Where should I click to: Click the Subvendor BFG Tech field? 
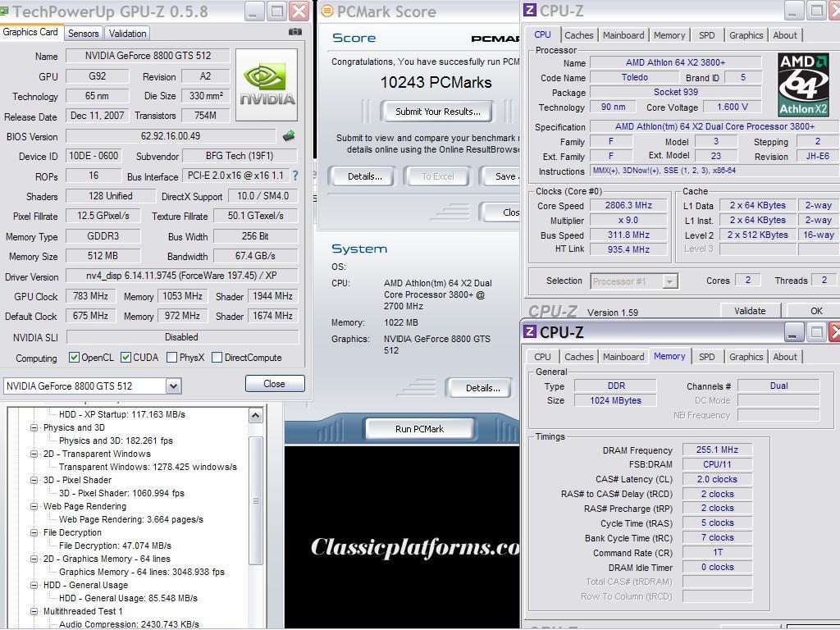pos(240,156)
